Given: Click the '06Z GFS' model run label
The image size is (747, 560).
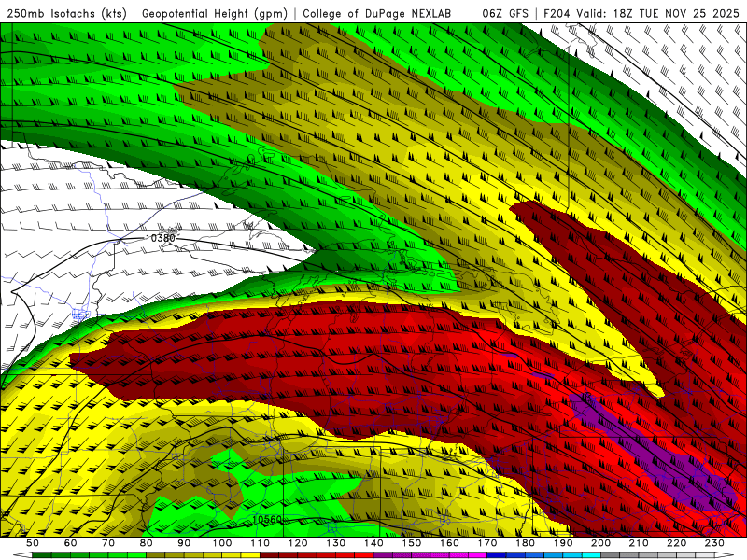Looking at the screenshot, I should pyautogui.click(x=505, y=13).
